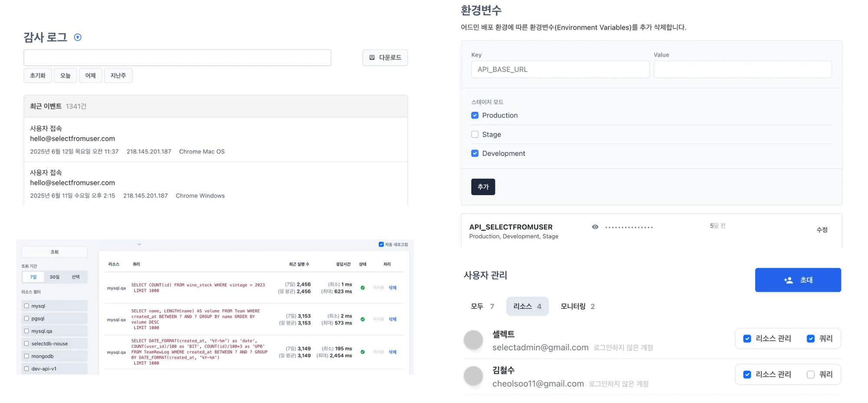Click green status icon on the TeamRowLog query

[363, 352]
